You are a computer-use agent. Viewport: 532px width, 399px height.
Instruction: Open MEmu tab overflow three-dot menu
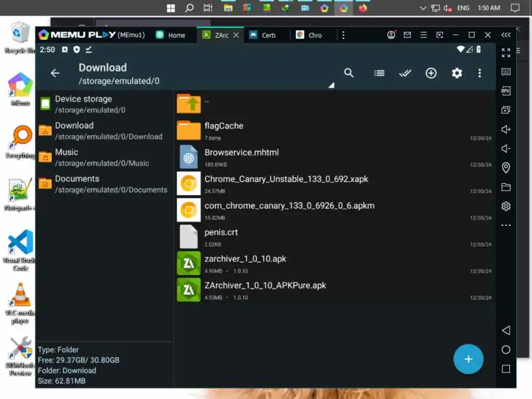(343, 35)
